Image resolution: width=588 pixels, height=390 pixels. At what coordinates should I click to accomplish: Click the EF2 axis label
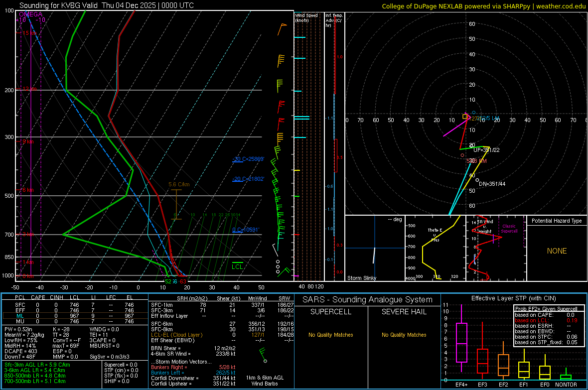click(x=503, y=385)
